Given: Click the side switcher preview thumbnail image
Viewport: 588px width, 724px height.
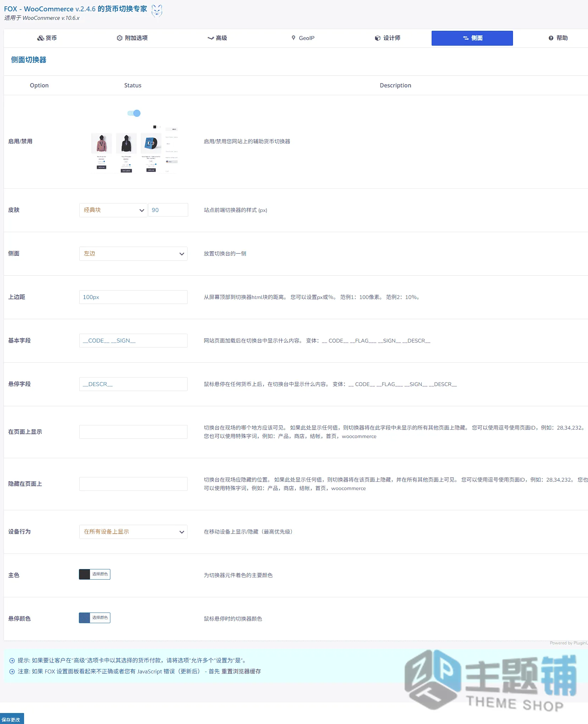Looking at the screenshot, I should [134, 149].
